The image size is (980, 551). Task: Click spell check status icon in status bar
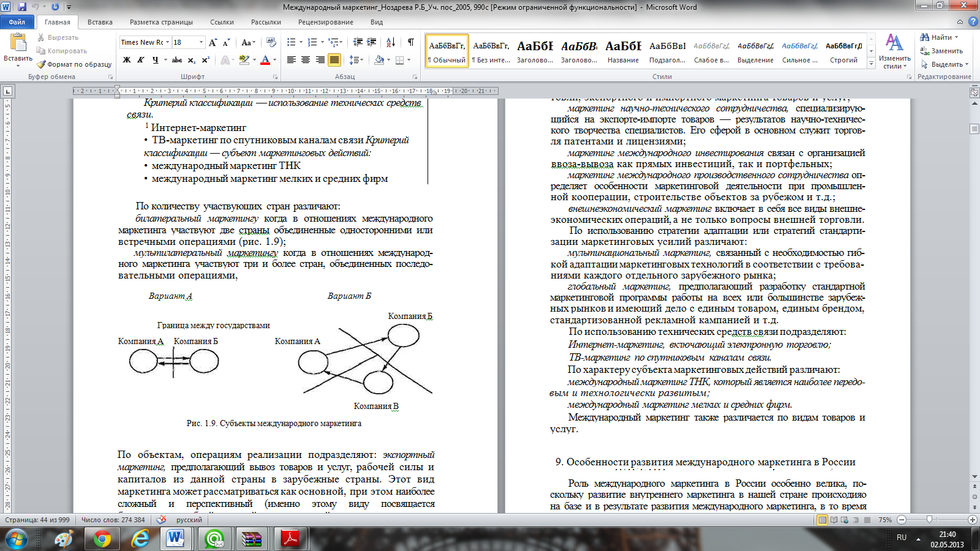tap(161, 520)
